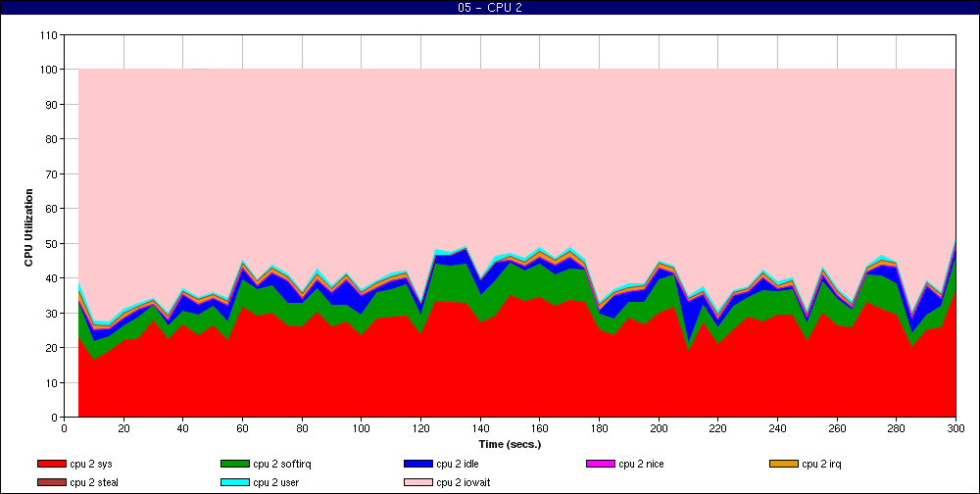Click the magenta cpu 2 nice legend swatch
Viewport: 980px width, 494px height.
pos(601,464)
